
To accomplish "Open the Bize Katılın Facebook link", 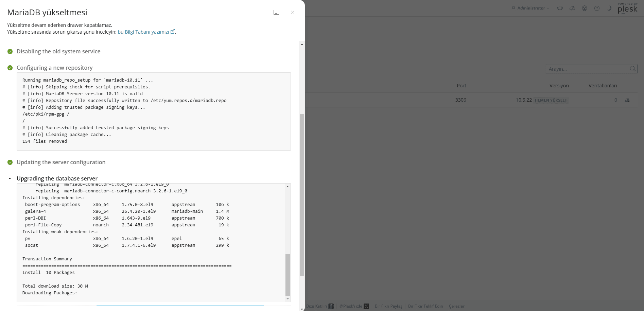I will click(x=320, y=306).
